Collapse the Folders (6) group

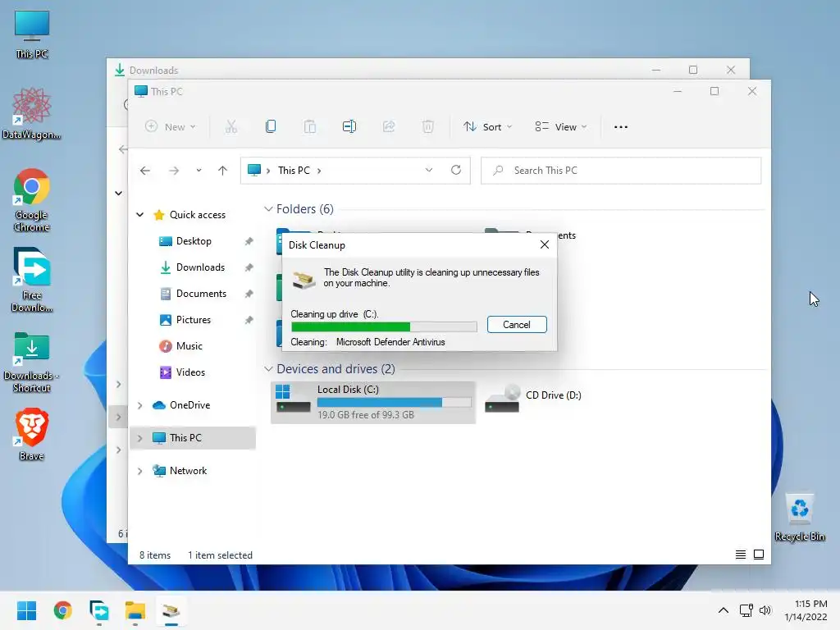coord(268,209)
